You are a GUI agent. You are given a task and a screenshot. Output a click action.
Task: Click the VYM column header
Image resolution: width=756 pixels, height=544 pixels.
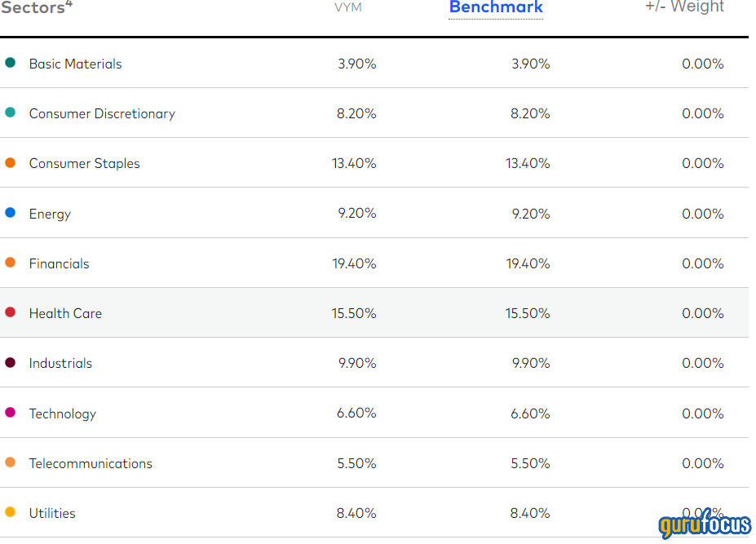348,7
